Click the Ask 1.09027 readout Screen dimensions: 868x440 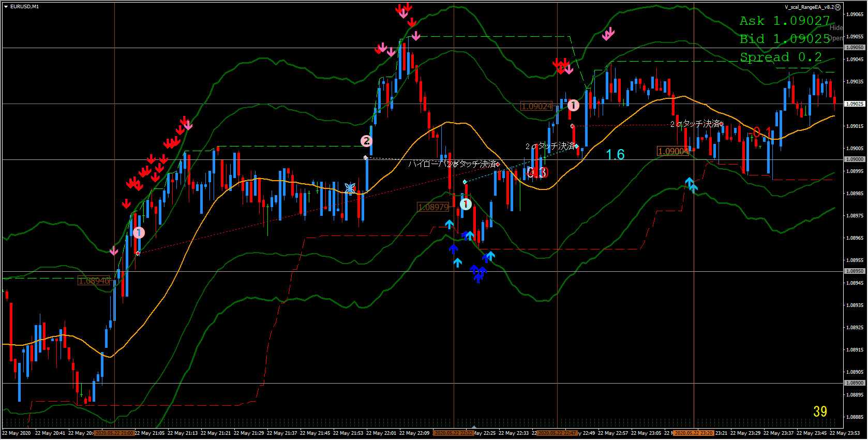[785, 21]
